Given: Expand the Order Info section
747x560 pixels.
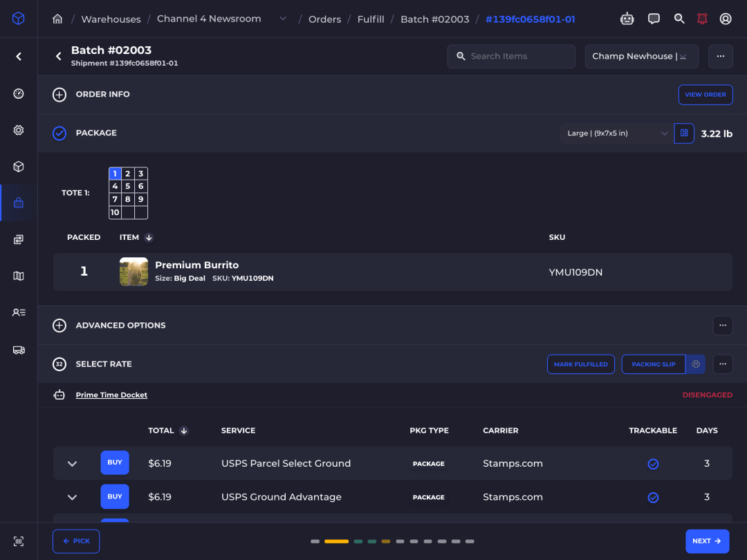Looking at the screenshot, I should (59, 95).
